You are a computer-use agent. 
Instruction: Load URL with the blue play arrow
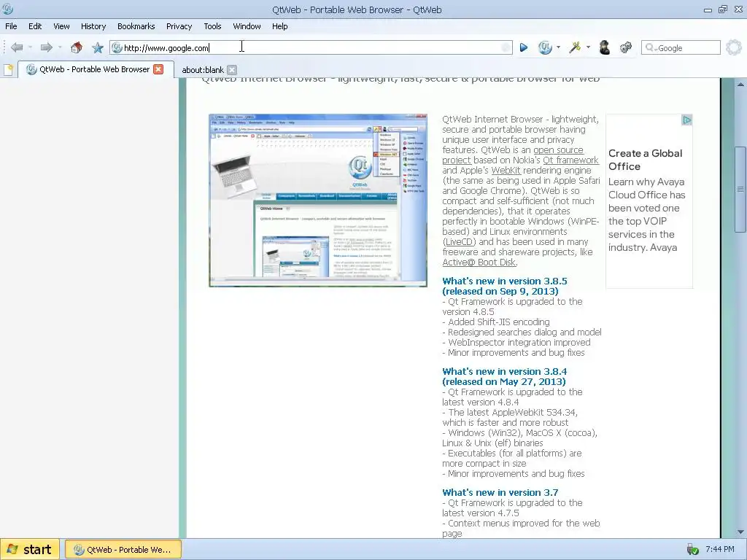[x=524, y=47]
